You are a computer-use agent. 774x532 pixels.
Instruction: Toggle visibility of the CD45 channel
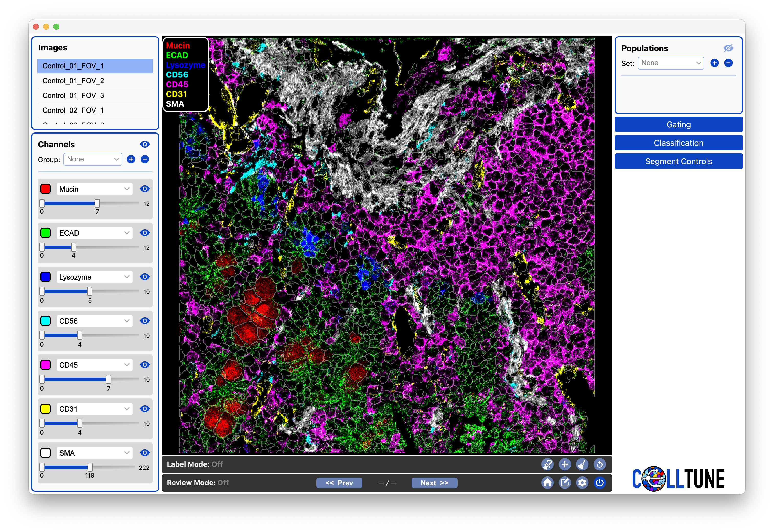(x=144, y=365)
